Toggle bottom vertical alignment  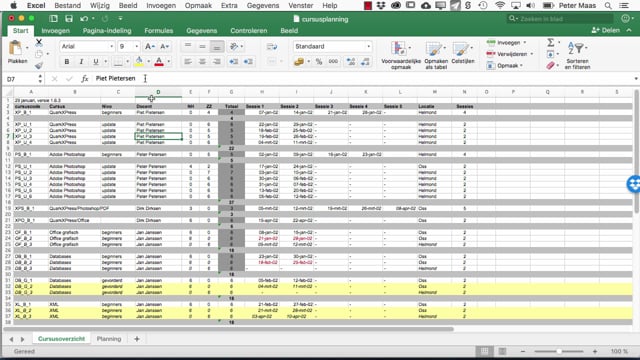click(x=217, y=47)
